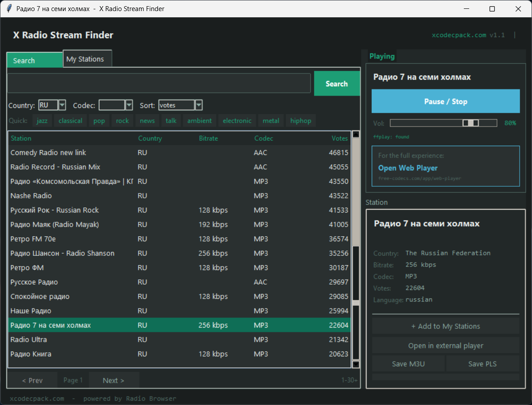532x405 pixels.
Task: Select Nashe Radio in station list
Action: click(31, 196)
